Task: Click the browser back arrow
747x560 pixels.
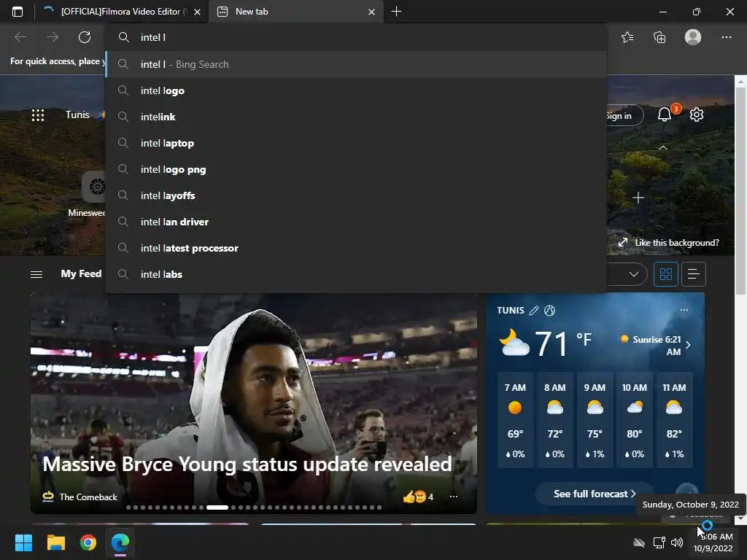Action: [20, 37]
